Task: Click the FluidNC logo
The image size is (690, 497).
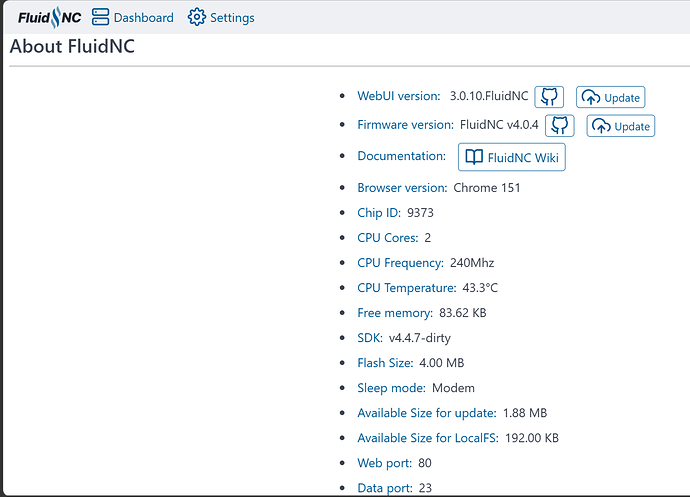Action: click(49, 18)
